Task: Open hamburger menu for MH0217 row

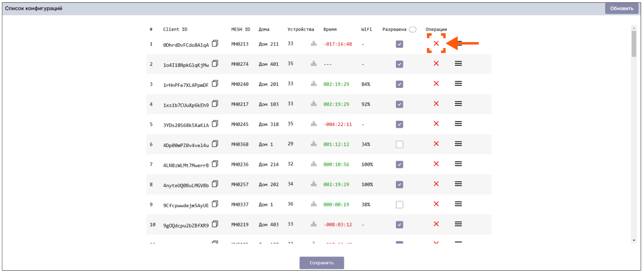Action: click(458, 104)
